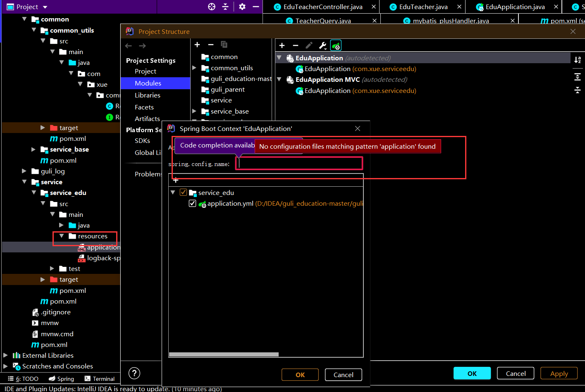Select Libraries in Project Settings
The image size is (585, 392).
pyautogui.click(x=148, y=95)
